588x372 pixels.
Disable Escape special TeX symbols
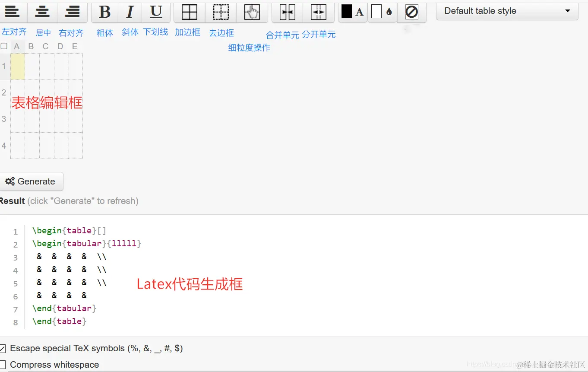click(x=3, y=348)
